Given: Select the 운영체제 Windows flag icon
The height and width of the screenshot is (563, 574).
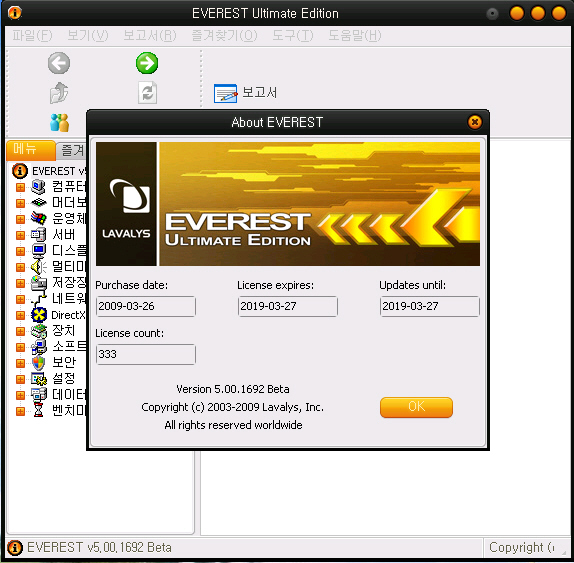Looking at the screenshot, I should 39,219.
